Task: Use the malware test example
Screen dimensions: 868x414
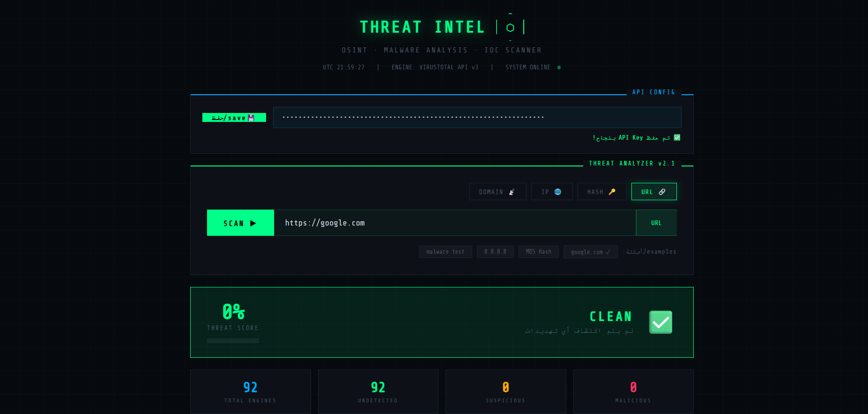Action: 445,252
